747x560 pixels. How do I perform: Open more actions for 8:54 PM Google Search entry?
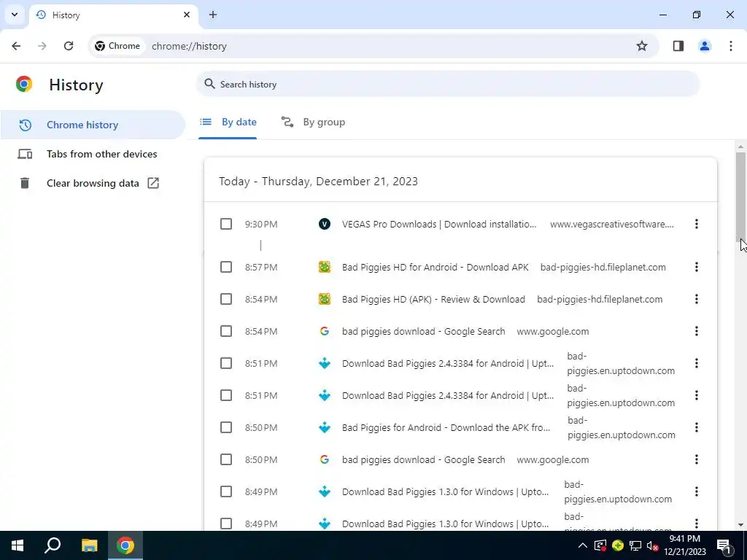(697, 332)
